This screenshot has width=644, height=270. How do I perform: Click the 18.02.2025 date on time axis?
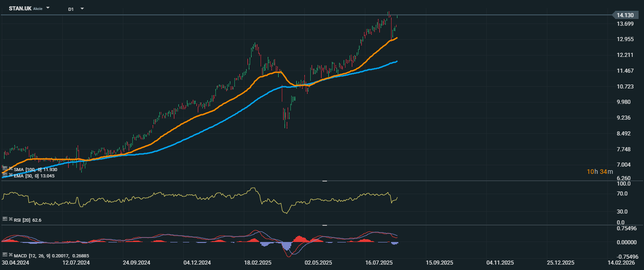(258, 262)
